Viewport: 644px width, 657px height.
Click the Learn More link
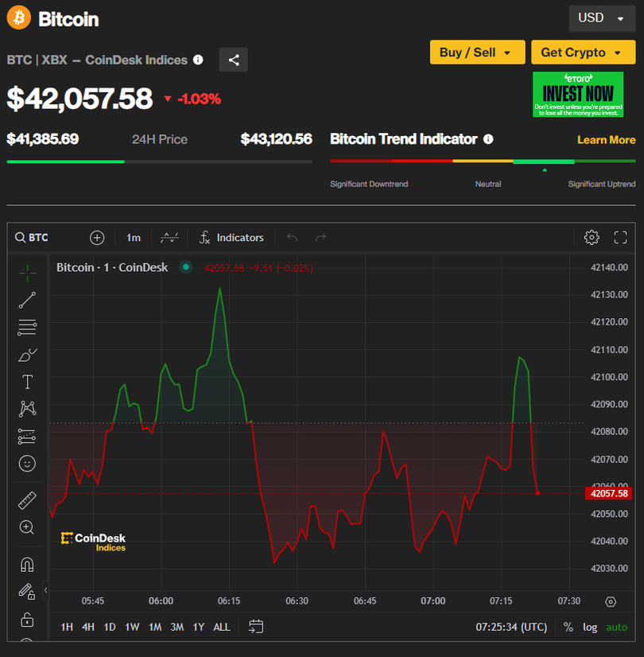tap(606, 140)
